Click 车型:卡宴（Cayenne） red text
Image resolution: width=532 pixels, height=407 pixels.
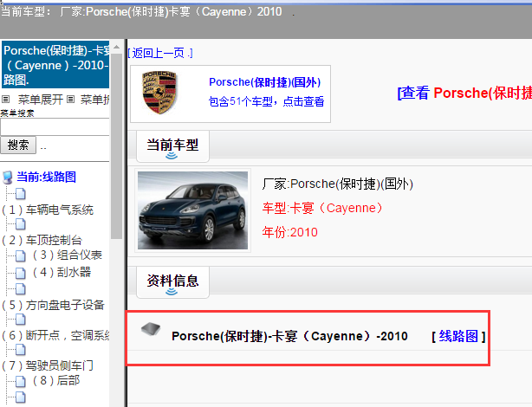pyautogui.click(x=322, y=208)
